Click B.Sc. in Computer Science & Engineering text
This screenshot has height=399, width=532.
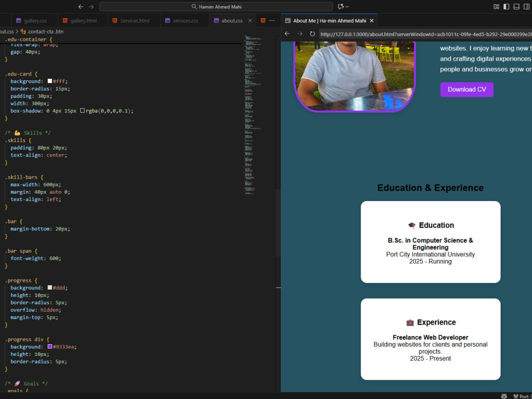[x=430, y=244]
